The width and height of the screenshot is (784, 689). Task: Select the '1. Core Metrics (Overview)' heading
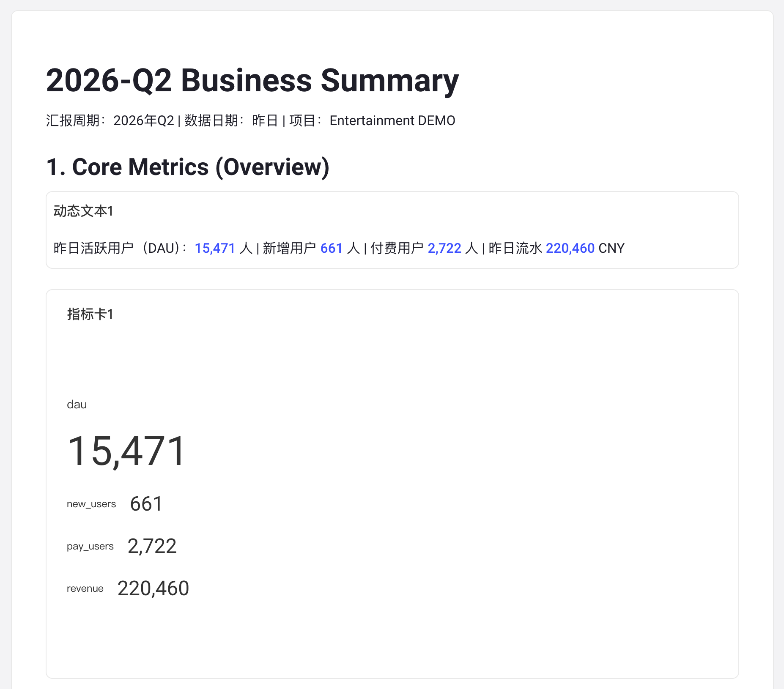(x=188, y=167)
